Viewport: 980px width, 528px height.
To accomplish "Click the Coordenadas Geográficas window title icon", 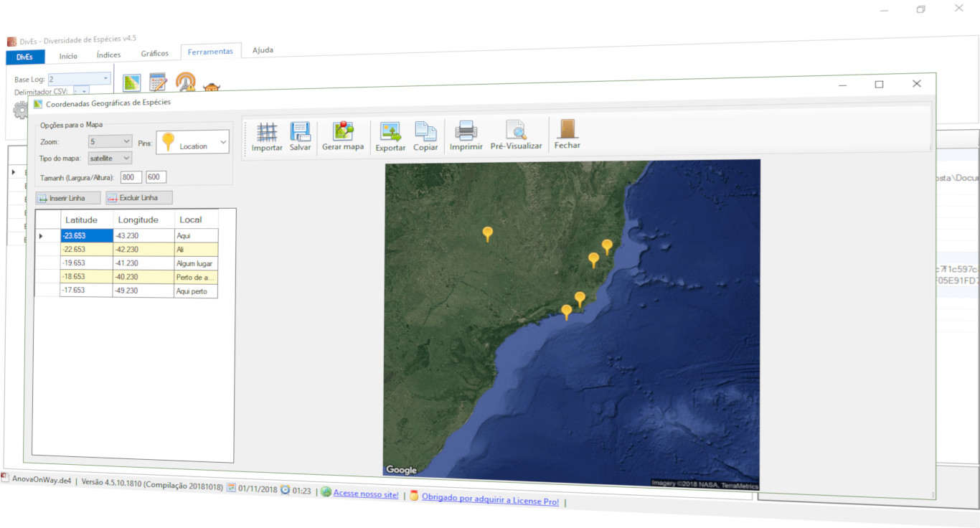I will point(38,104).
